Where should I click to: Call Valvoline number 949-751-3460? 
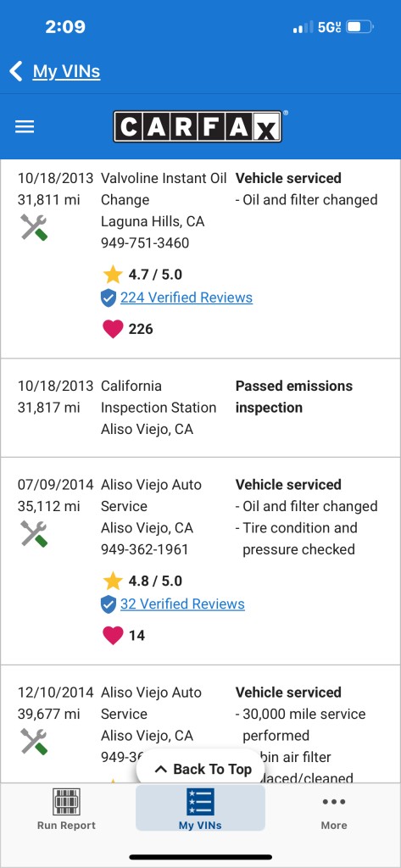pos(145,243)
